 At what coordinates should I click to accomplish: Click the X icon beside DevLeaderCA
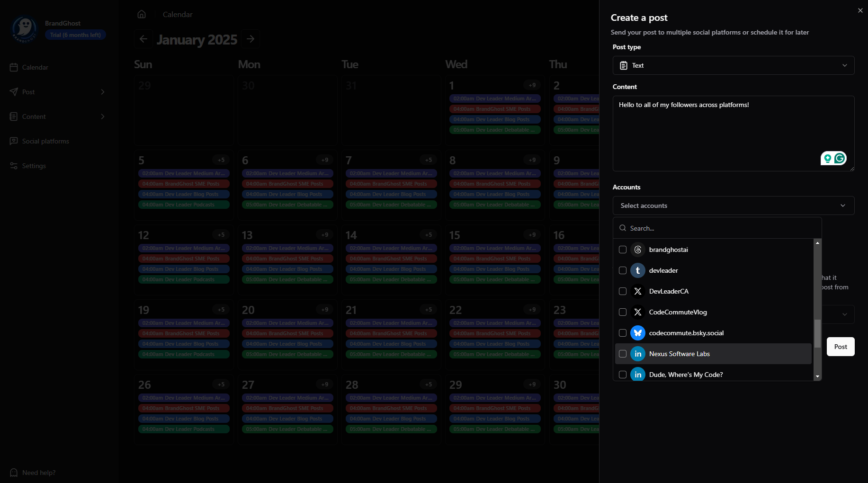pyautogui.click(x=638, y=291)
